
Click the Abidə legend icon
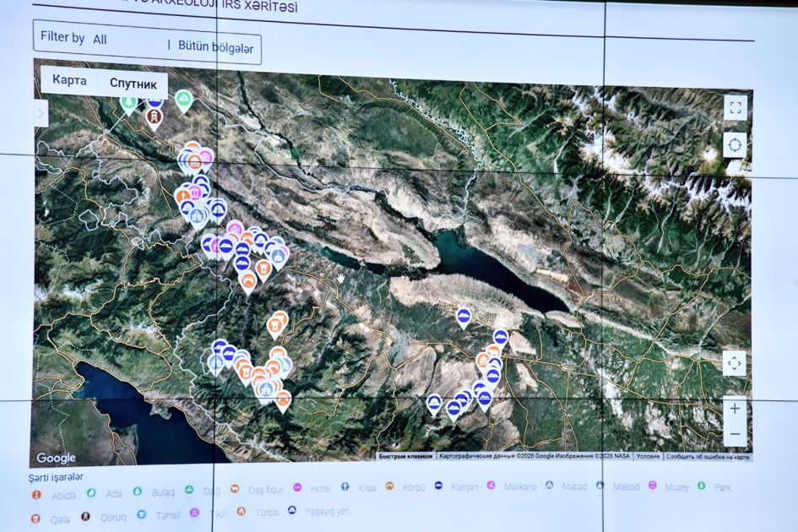point(36,494)
